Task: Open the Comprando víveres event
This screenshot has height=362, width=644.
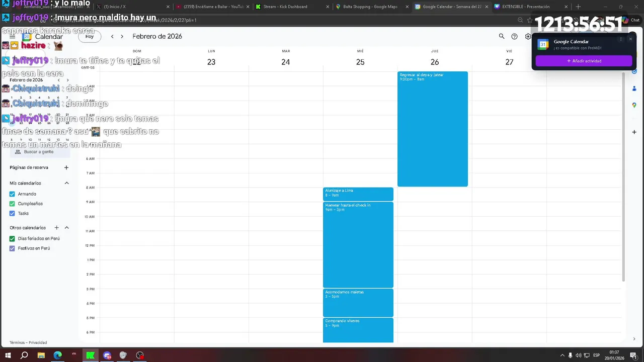Action: point(358,330)
